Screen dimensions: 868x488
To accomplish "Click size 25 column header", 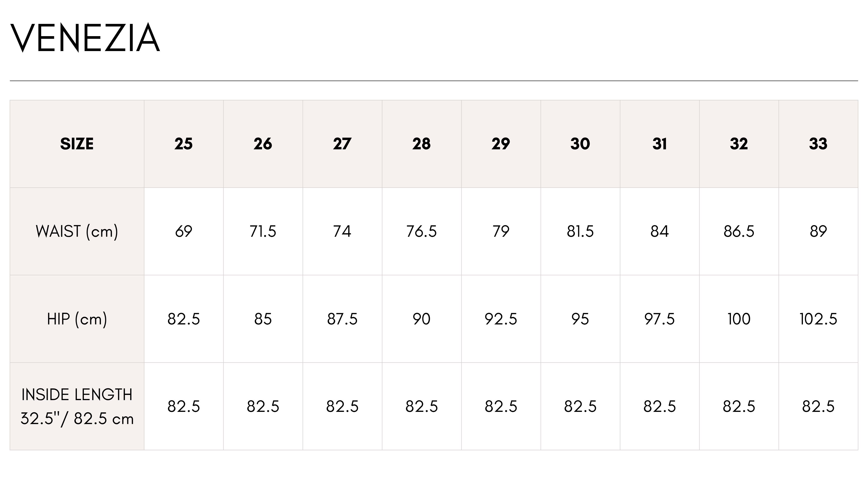I will click(x=184, y=144).
